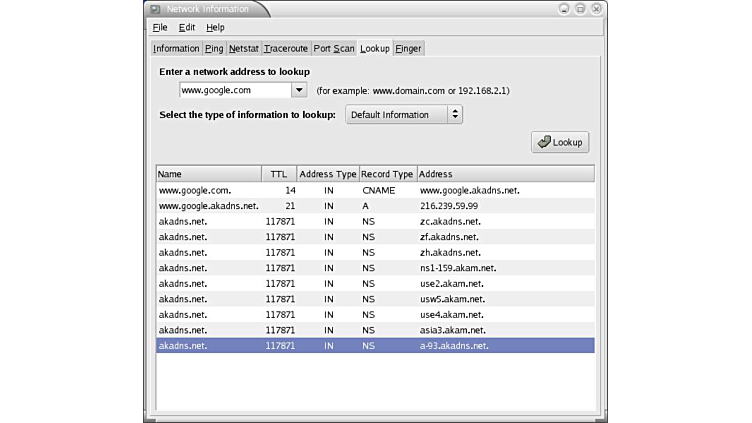Open the Edit menu
Viewport: 752px width, 423px height.
click(x=187, y=27)
